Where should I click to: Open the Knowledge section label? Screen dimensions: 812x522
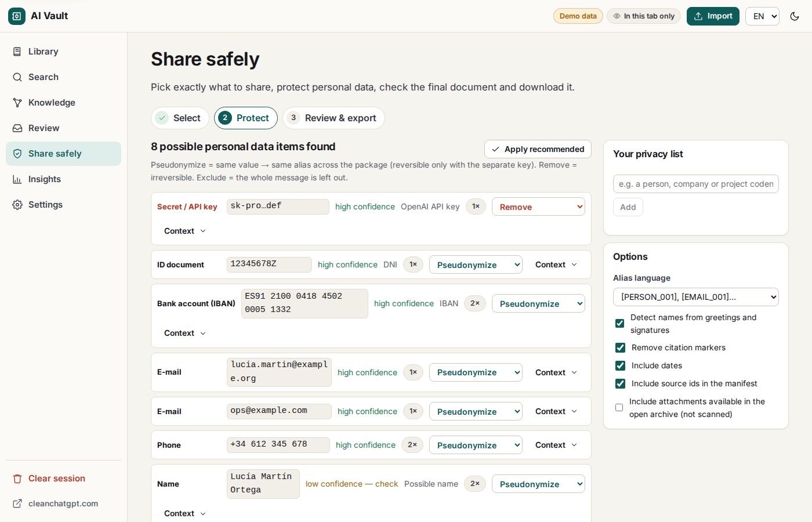52,103
